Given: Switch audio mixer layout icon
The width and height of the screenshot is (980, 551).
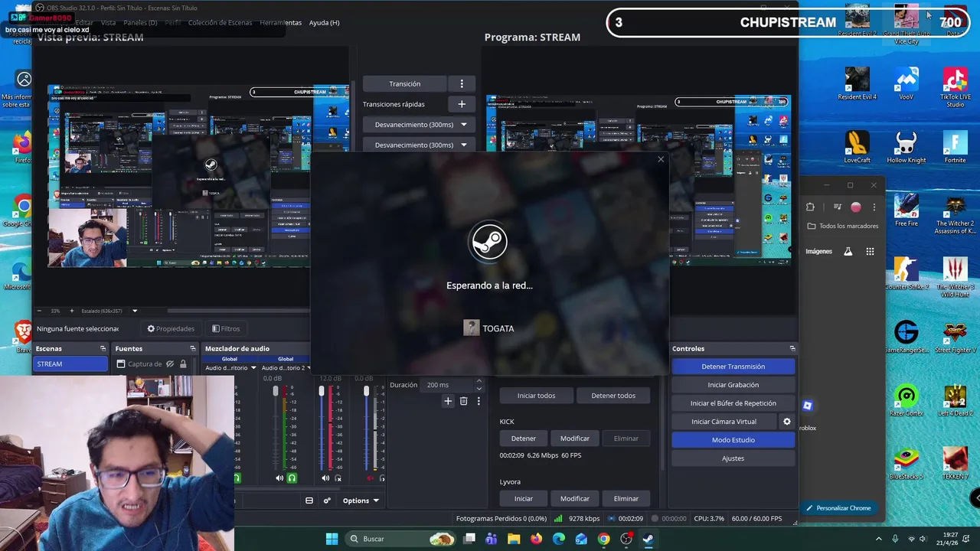Looking at the screenshot, I should [309, 500].
